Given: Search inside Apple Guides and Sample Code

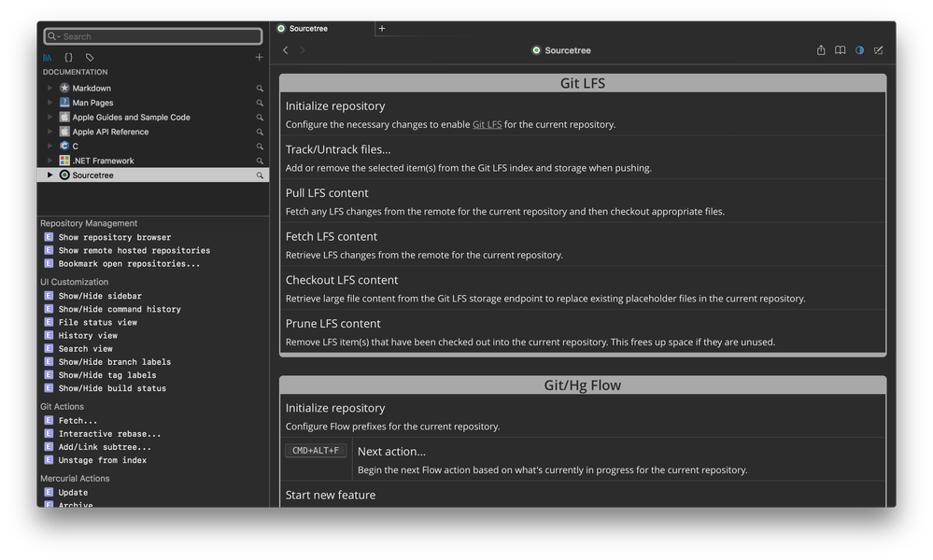Looking at the screenshot, I should pos(260,117).
